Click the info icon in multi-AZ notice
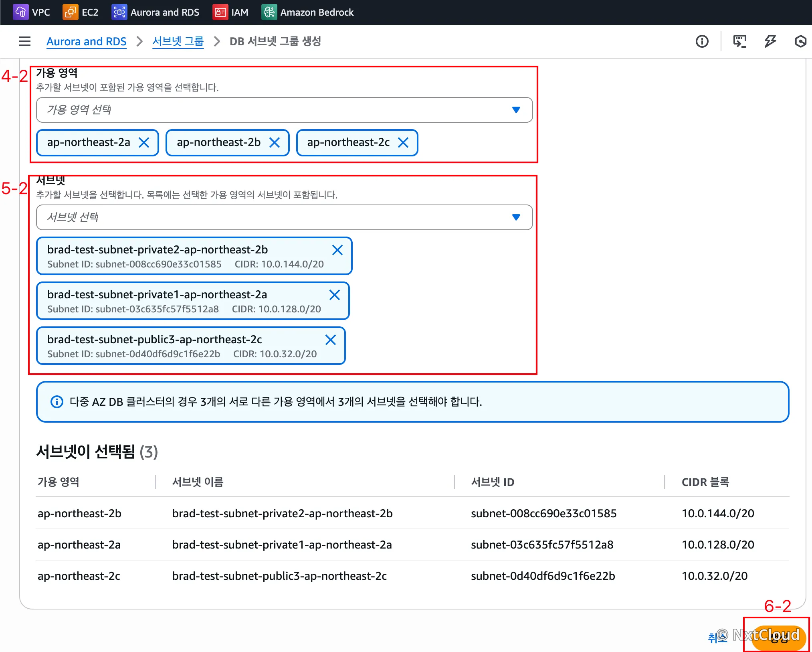812x652 pixels. point(57,401)
